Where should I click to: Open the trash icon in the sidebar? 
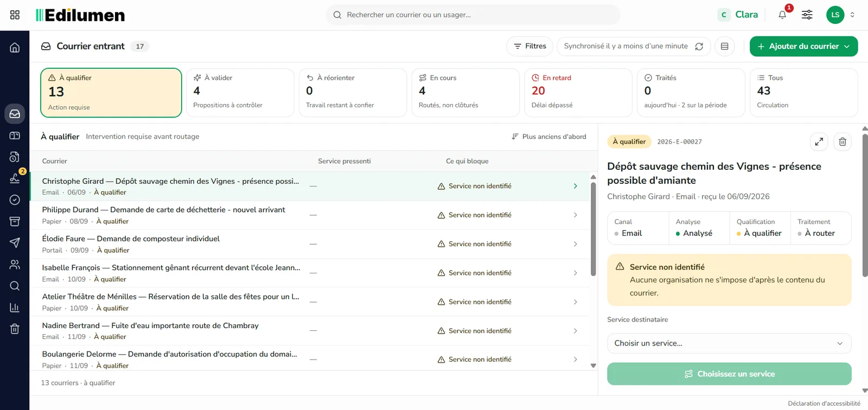pyautogui.click(x=15, y=329)
